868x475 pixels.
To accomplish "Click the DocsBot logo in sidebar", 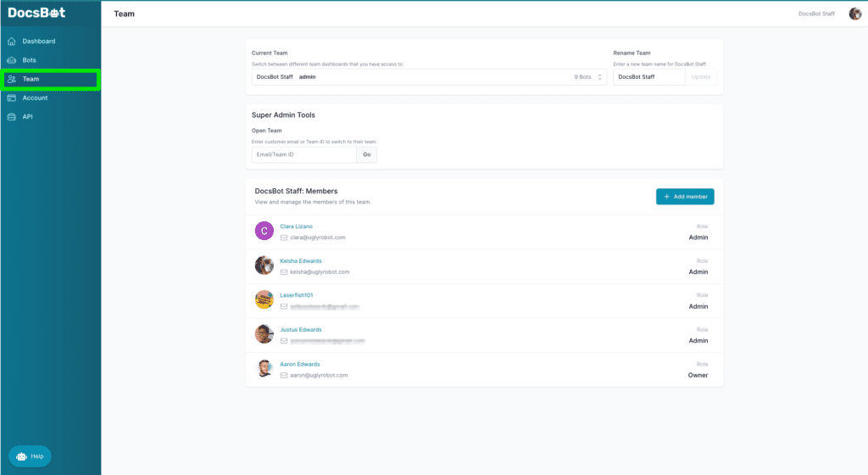I will pyautogui.click(x=36, y=13).
